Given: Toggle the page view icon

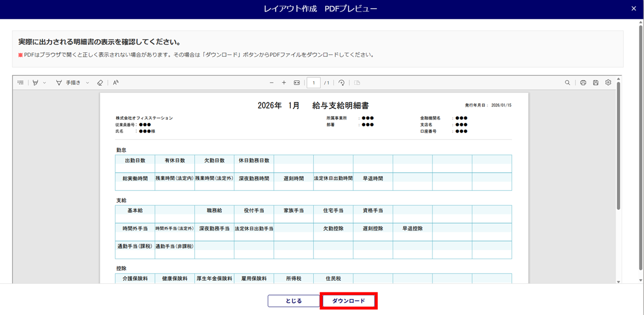Looking at the screenshot, I should [357, 83].
